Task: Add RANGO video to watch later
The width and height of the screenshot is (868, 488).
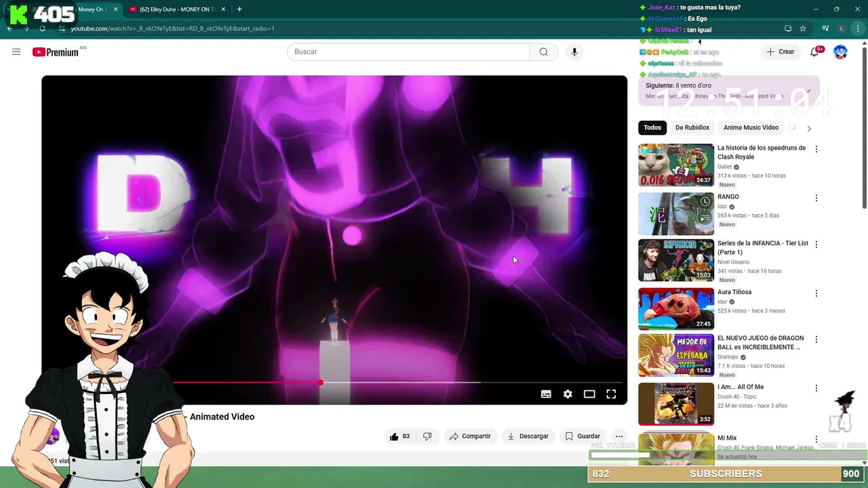Action: point(705,201)
